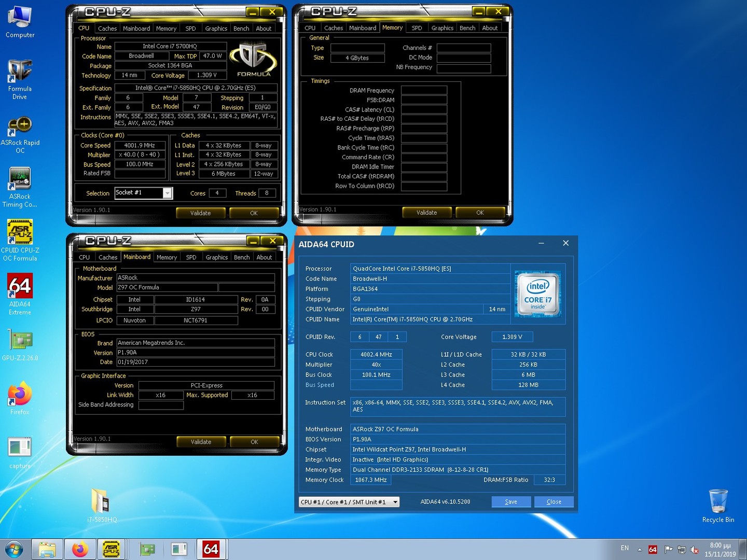The height and width of the screenshot is (560, 747).
Task: Open Graphics tab in Memory CPU-Z window
Action: tap(442, 28)
